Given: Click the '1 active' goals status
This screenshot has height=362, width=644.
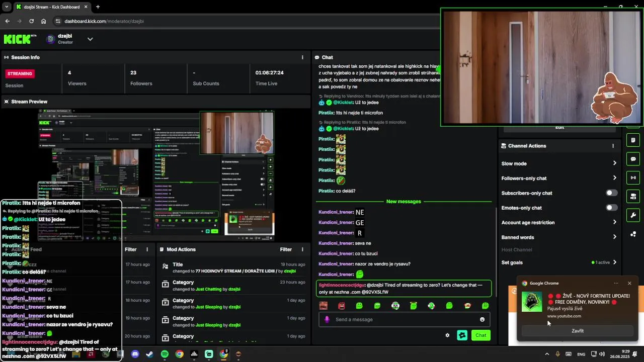Looking at the screenshot, I should point(601,262).
